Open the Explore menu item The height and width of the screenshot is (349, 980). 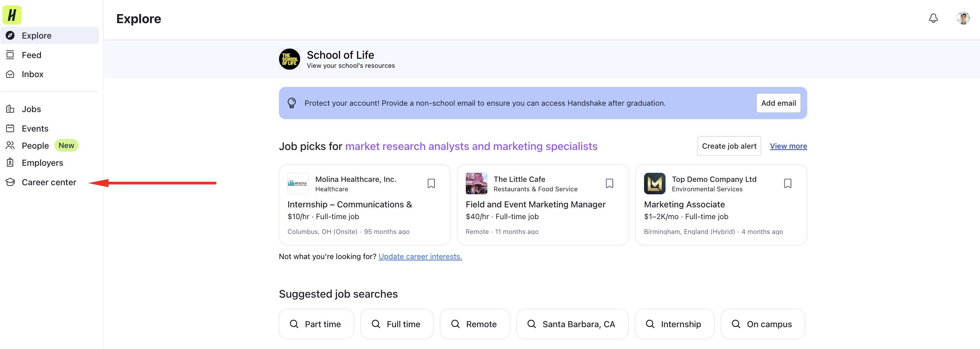(x=49, y=35)
